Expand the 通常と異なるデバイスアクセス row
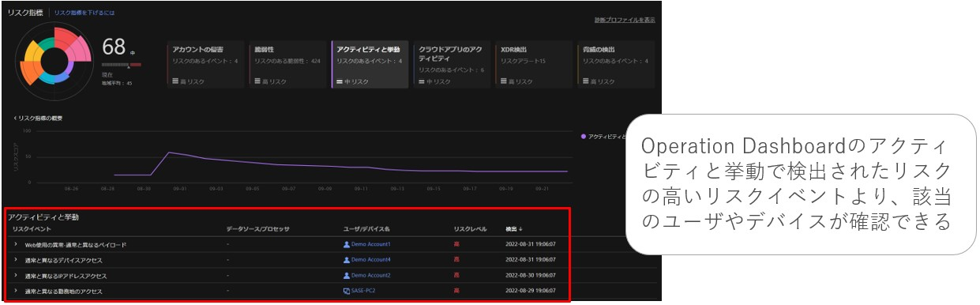The width and height of the screenshot is (980, 305). pos(16,260)
